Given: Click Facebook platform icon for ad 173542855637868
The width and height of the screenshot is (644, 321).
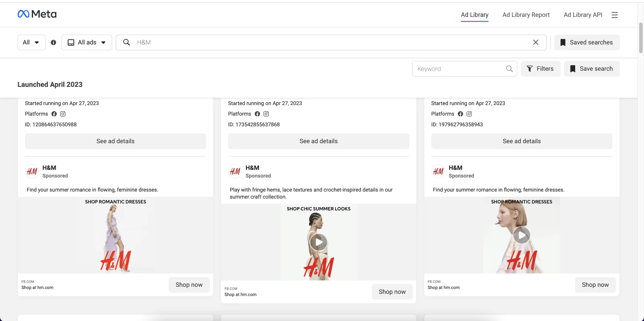Looking at the screenshot, I should click(x=257, y=114).
